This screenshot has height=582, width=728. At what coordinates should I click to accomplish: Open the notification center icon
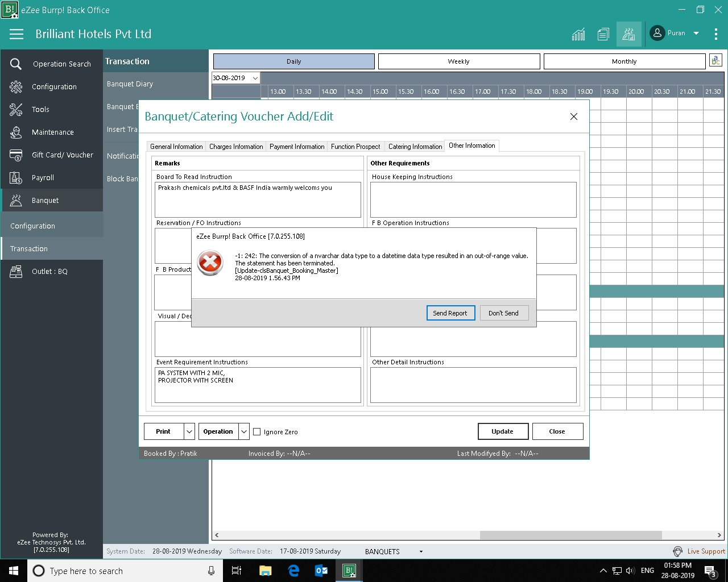click(x=710, y=571)
